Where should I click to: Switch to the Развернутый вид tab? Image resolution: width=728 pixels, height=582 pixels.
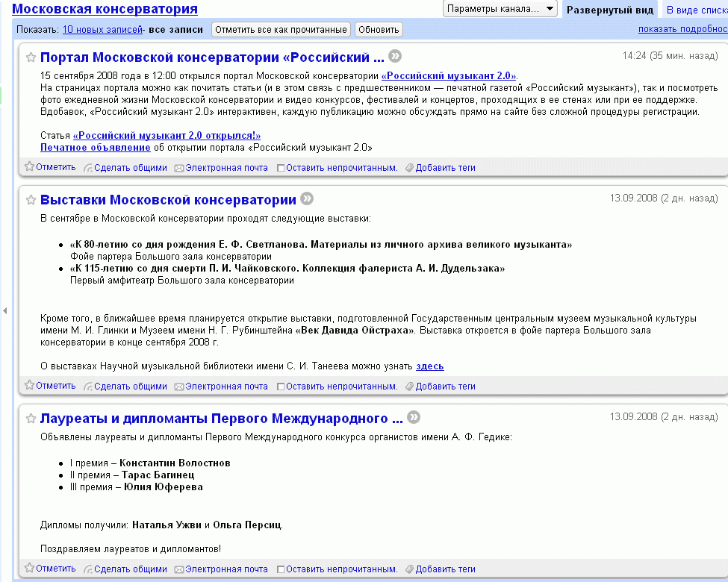pos(609,10)
